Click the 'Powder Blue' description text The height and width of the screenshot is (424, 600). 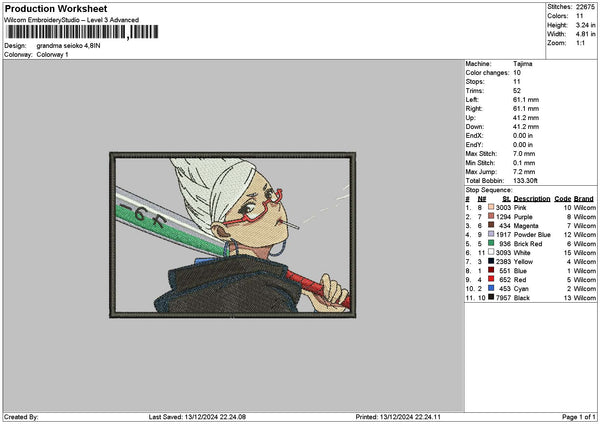(x=532, y=235)
